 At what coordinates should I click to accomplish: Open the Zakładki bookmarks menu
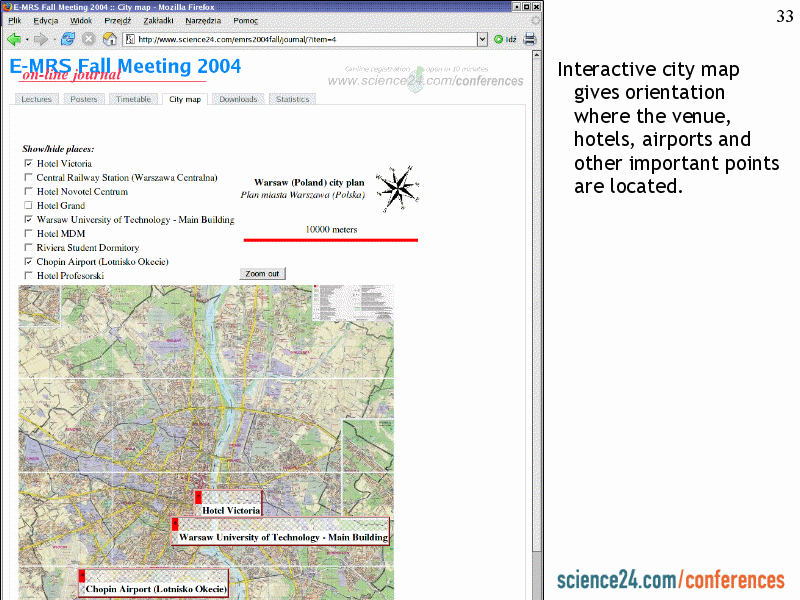tap(158, 20)
